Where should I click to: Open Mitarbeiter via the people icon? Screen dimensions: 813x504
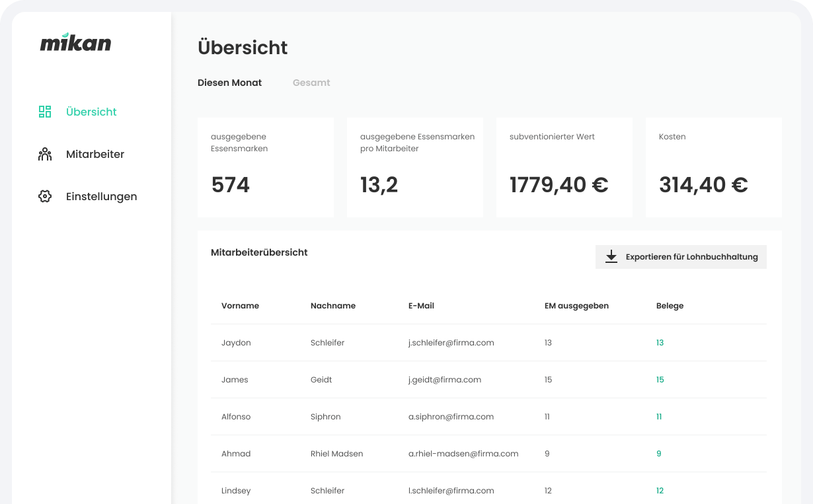pos(44,154)
